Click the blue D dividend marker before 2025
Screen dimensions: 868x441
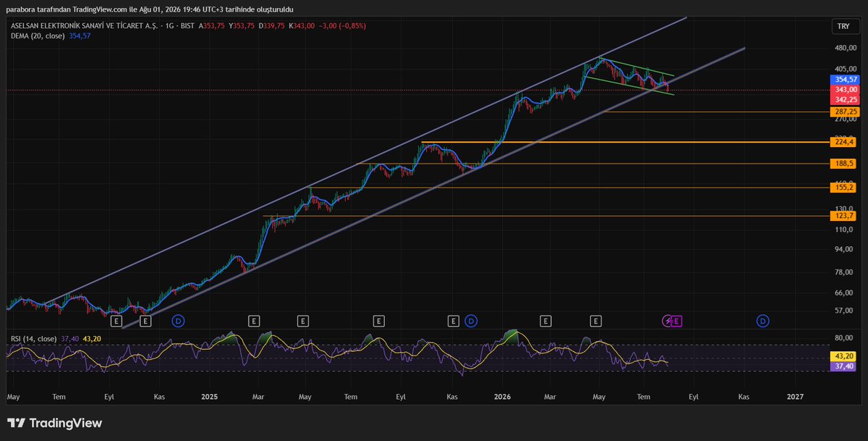pos(177,320)
